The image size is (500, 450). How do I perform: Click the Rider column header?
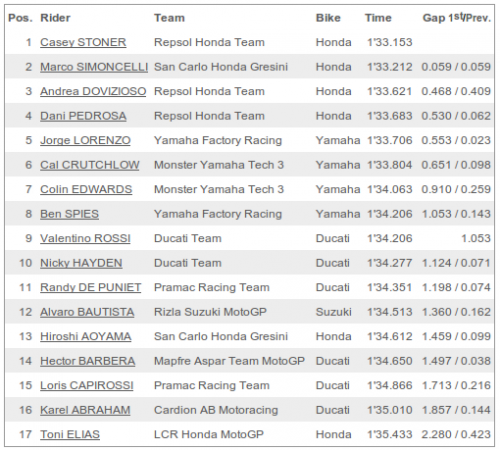coord(55,18)
